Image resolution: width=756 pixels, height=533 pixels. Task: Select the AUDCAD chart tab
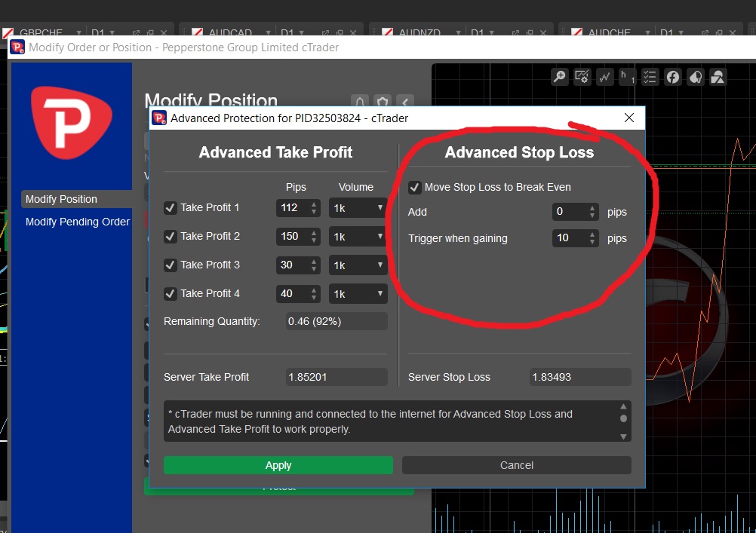[230, 32]
